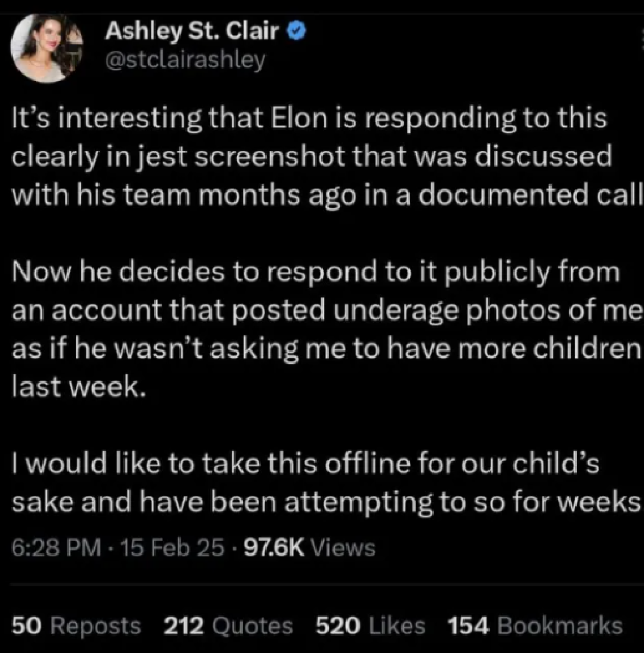Open the 520 Likes list
This screenshot has width=644, height=653.
[370, 626]
